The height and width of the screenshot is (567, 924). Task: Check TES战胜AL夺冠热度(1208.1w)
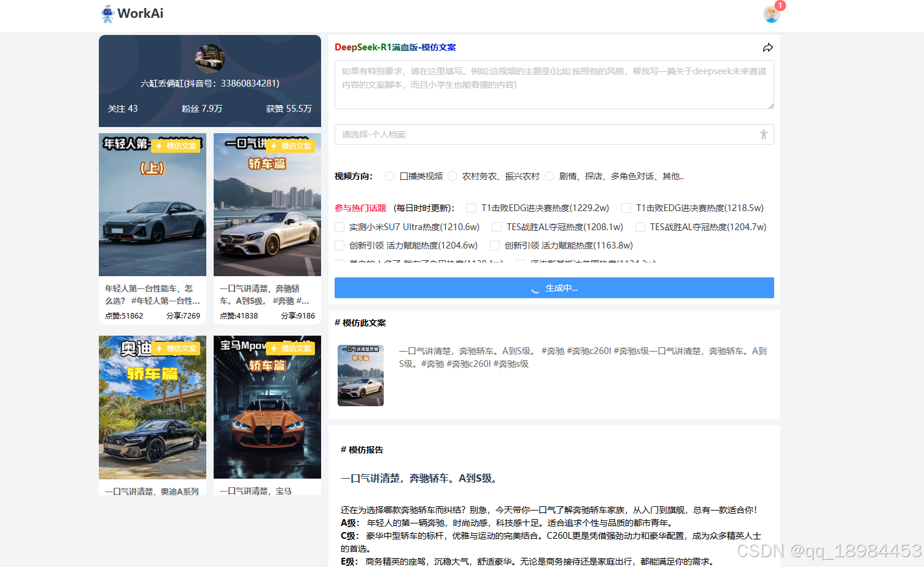tap(497, 227)
